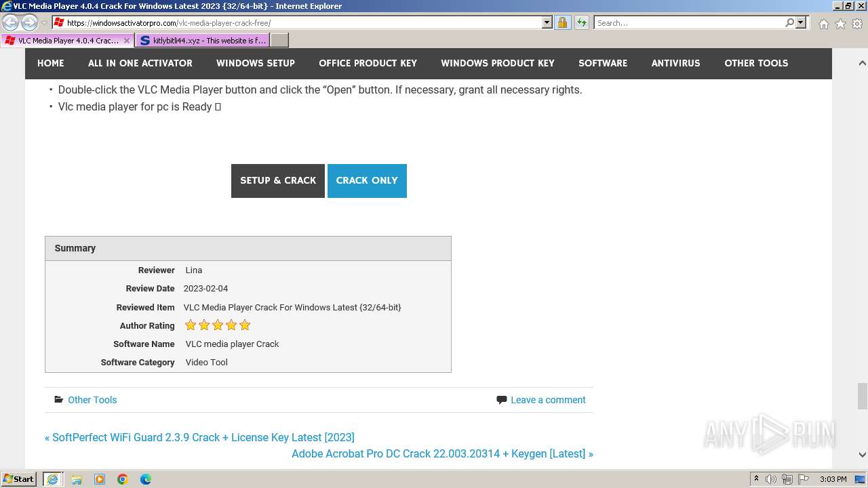The width and height of the screenshot is (868, 488).
Task: Open the recent pages dropdown beside Forward
Action: [45, 23]
